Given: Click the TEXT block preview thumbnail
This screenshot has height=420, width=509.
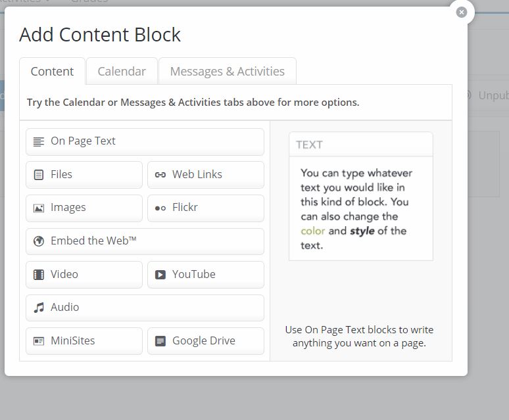Looking at the screenshot, I should click(x=360, y=196).
